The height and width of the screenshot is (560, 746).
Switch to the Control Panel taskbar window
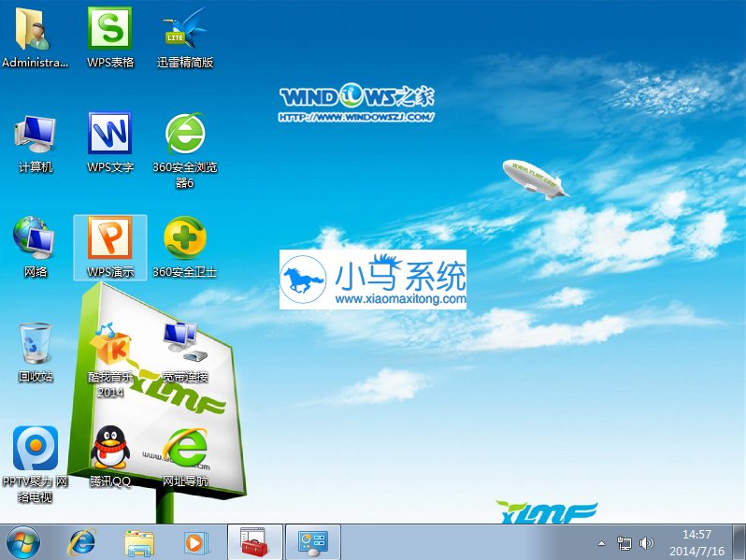tap(312, 542)
